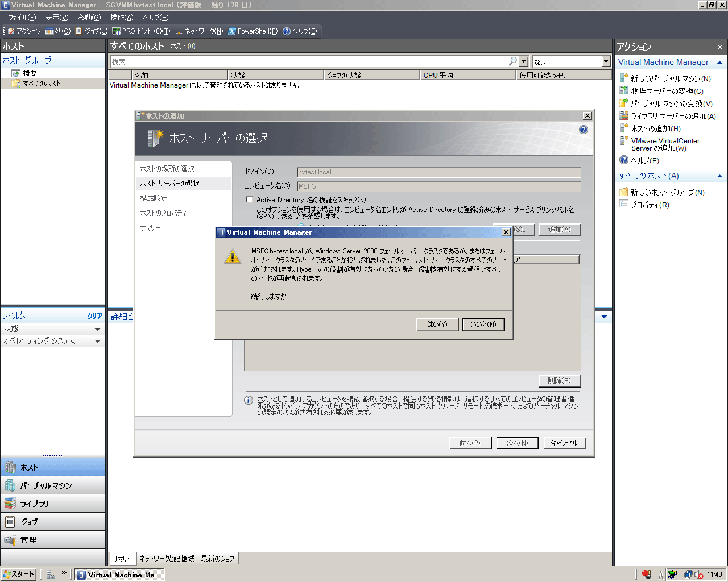The height and width of the screenshot is (582, 728).
Task: Click the PRO ヒント toolbar button
Action: 141,31
